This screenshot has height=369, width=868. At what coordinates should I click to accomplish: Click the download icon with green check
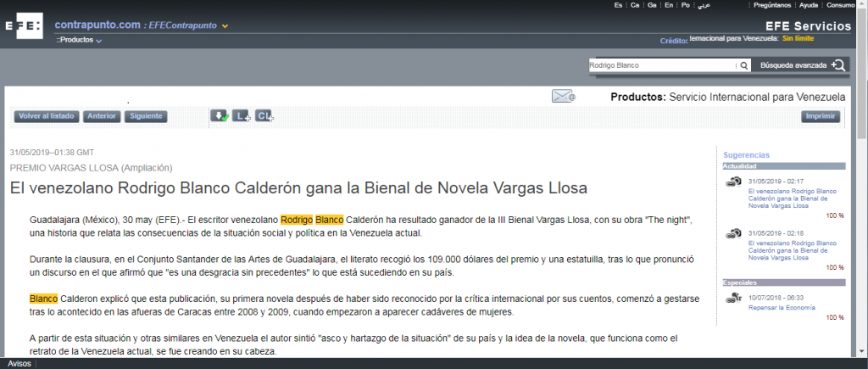220,116
